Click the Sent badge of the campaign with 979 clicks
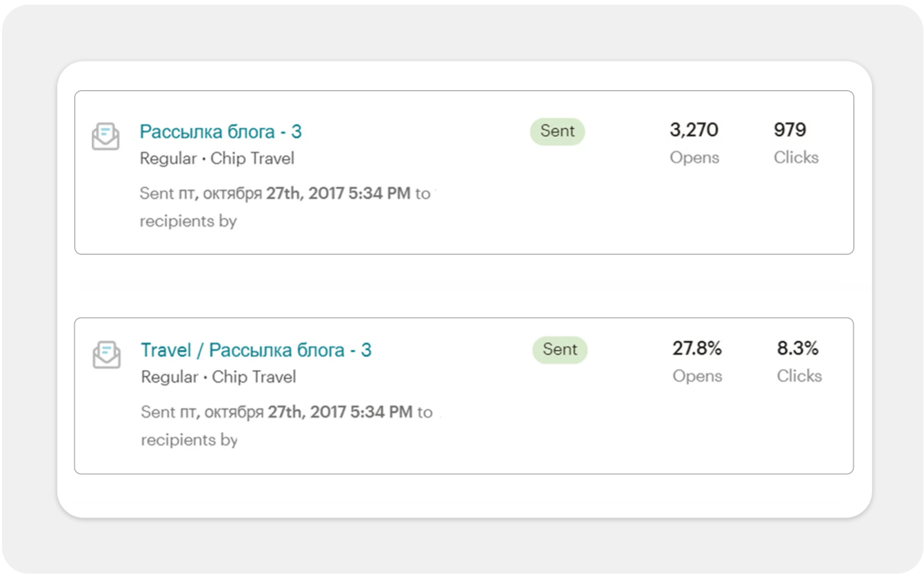The height and width of the screenshot is (579, 924). (x=557, y=132)
